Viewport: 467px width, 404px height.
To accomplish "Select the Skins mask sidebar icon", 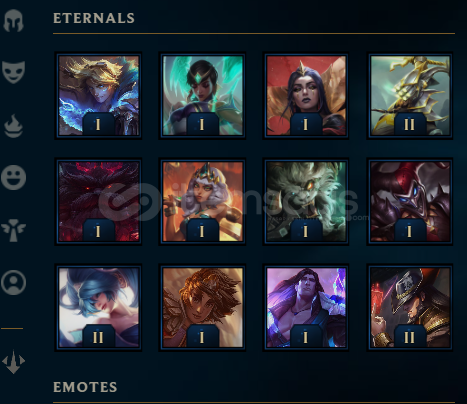I will point(14,72).
